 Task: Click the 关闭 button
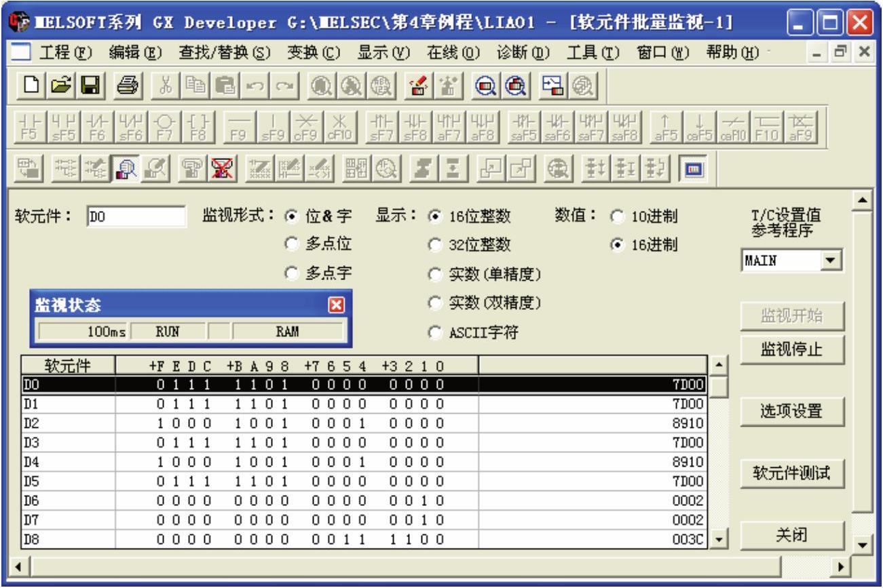pyautogui.click(x=792, y=534)
